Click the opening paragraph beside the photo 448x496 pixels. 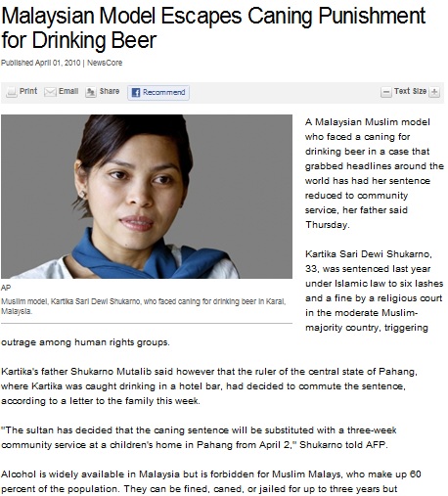click(375, 173)
